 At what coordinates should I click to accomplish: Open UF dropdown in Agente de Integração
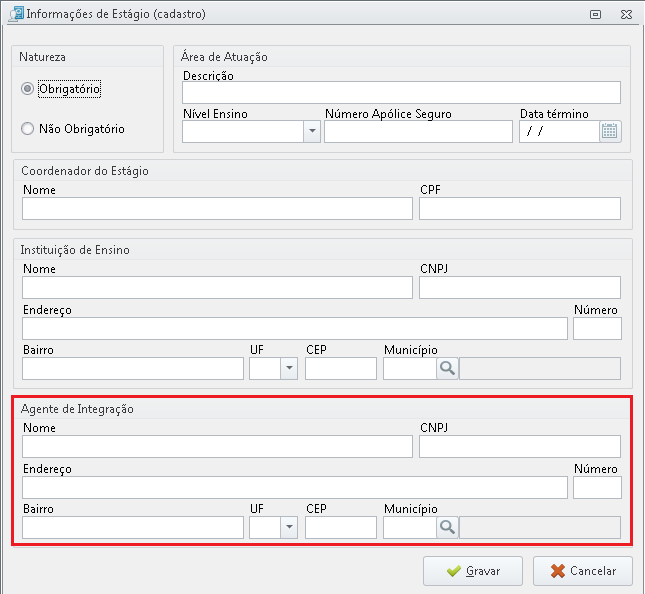pos(289,527)
